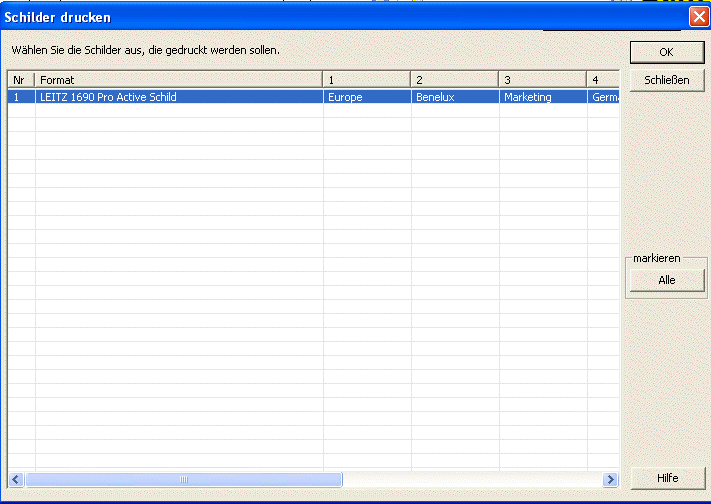Click column header labeled 1
The height and width of the screenshot is (504, 711).
tap(365, 79)
